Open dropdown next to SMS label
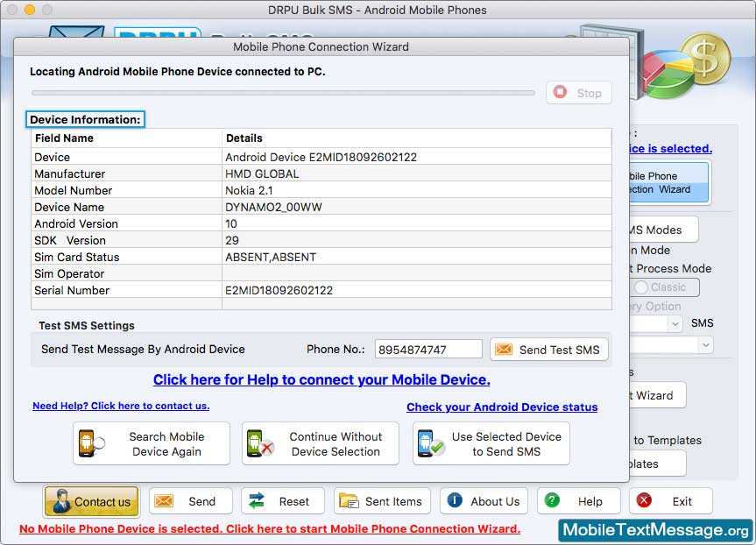This screenshot has width=756, height=545. [x=675, y=323]
